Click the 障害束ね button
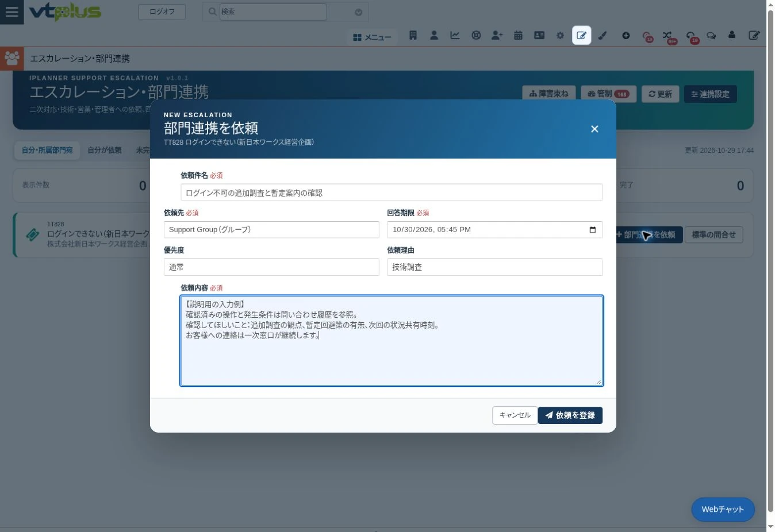Screen dimensions: 775x532 tap(548, 94)
